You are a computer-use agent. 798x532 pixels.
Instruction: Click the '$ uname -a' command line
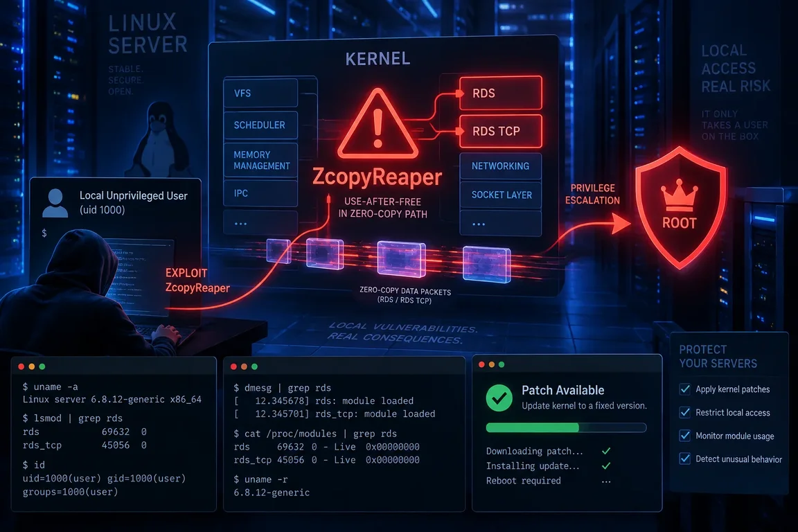(x=51, y=387)
